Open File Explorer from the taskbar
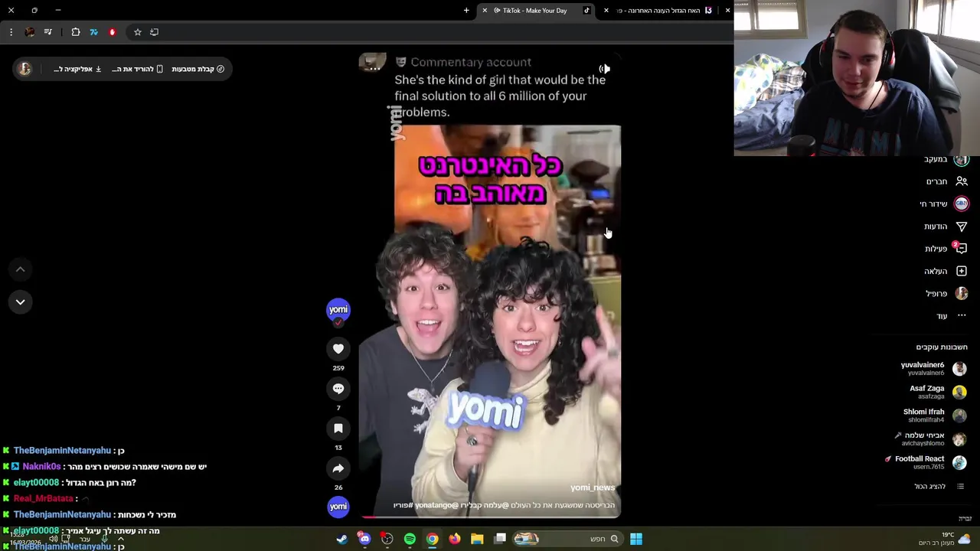The width and height of the screenshot is (980, 551). (477, 539)
